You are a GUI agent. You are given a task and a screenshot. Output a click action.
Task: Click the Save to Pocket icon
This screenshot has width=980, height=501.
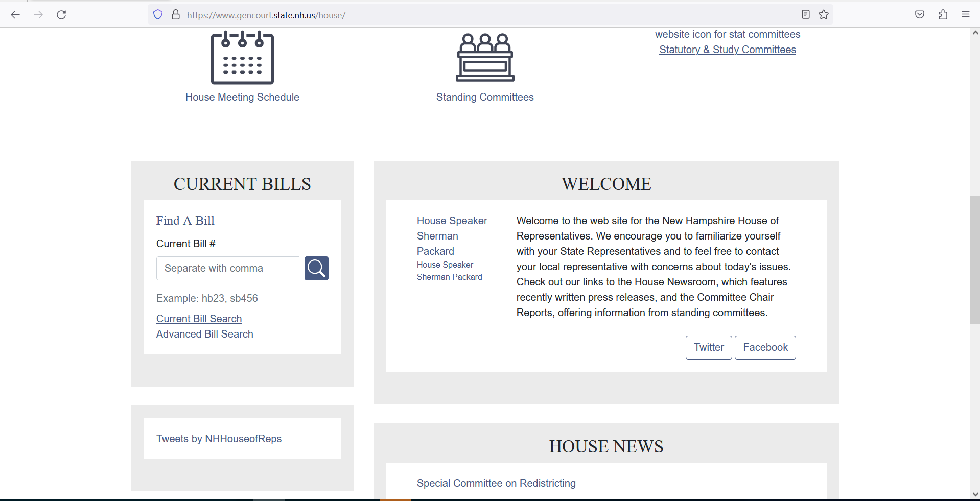click(x=920, y=14)
